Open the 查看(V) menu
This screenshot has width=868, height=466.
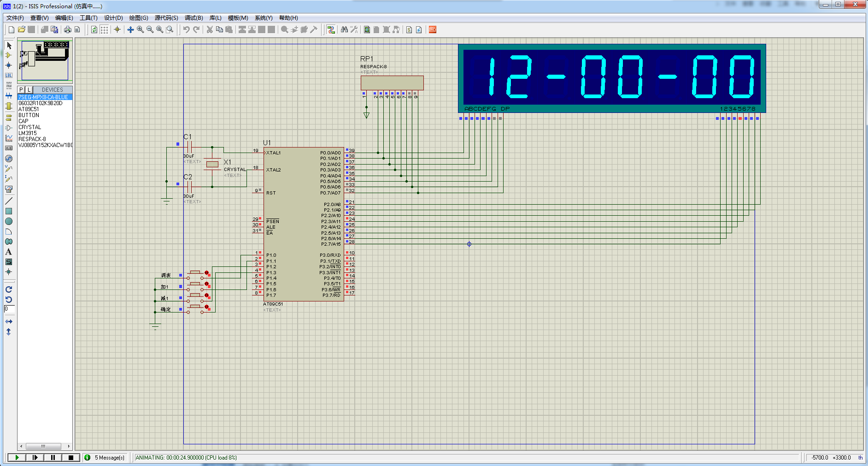39,18
